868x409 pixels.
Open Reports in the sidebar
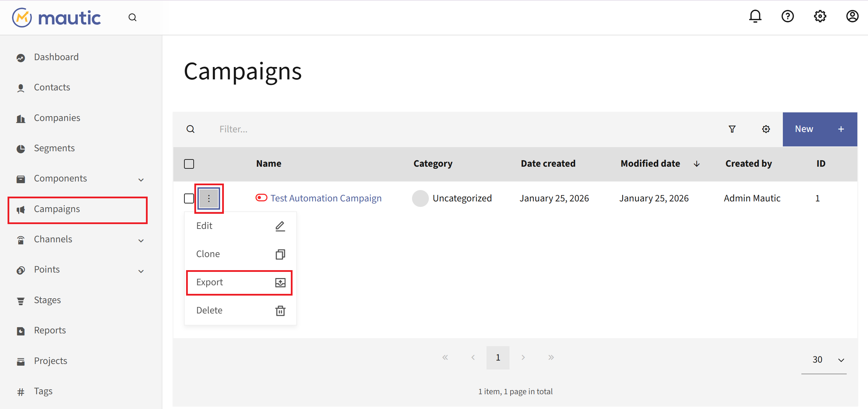coord(50,331)
